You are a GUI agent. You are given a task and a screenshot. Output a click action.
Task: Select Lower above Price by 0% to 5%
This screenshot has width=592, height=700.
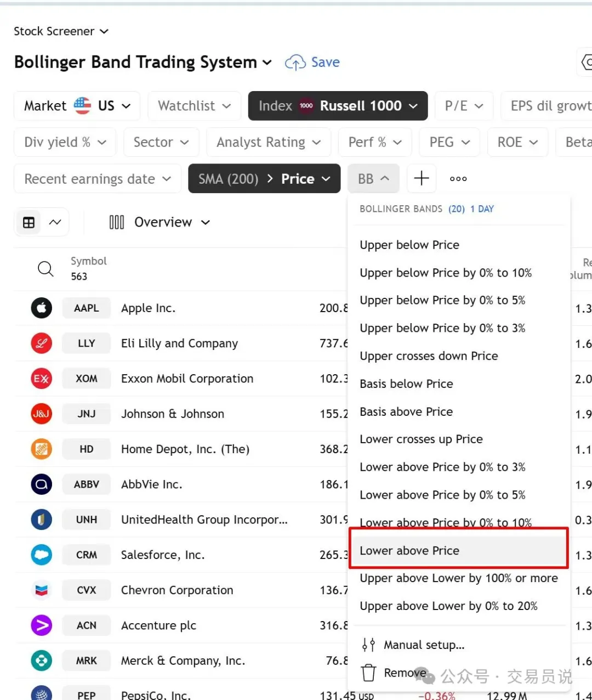coord(442,495)
